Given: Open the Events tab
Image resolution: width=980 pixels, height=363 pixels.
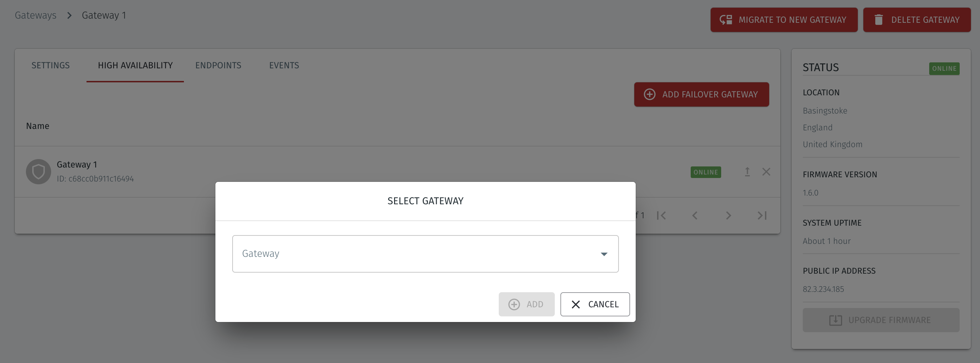Looking at the screenshot, I should 284,65.
